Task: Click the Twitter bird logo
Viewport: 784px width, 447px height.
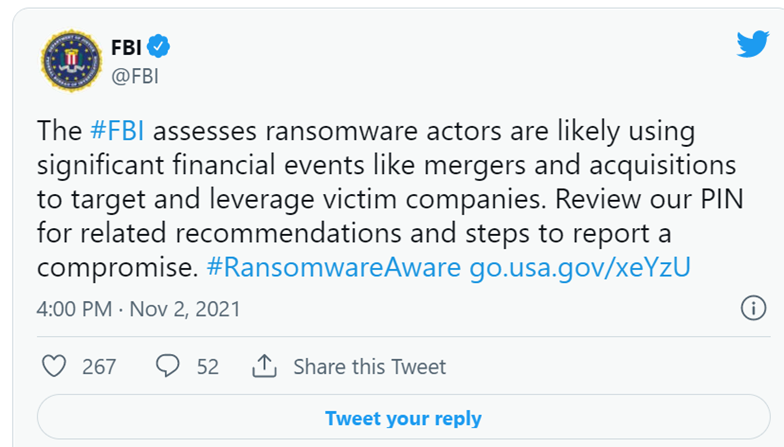Action: (x=752, y=43)
